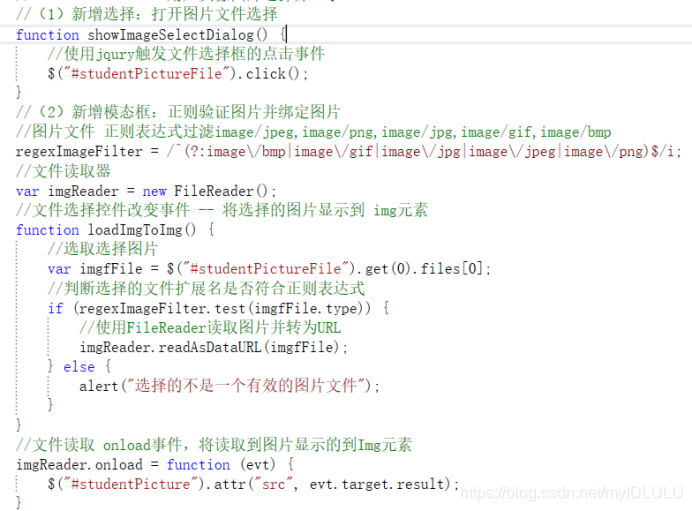Click the comment //使用jqury触发文件选择框的点击事件
Viewport: 692px width, 511px height.
pyautogui.click(x=186, y=54)
